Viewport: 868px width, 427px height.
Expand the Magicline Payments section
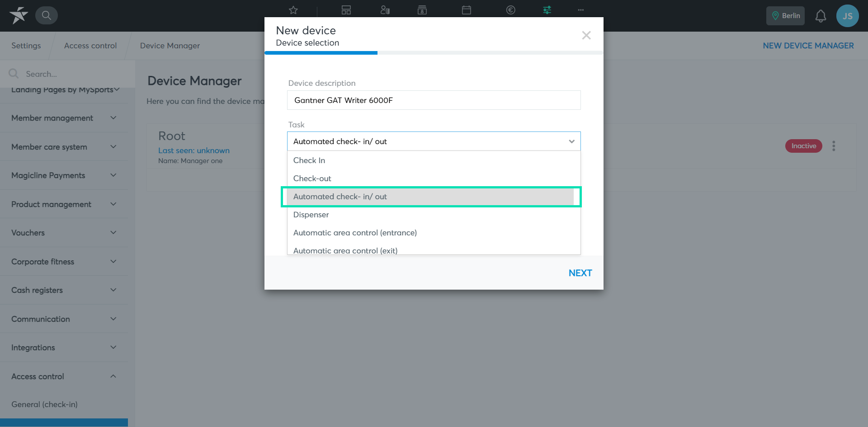click(64, 175)
